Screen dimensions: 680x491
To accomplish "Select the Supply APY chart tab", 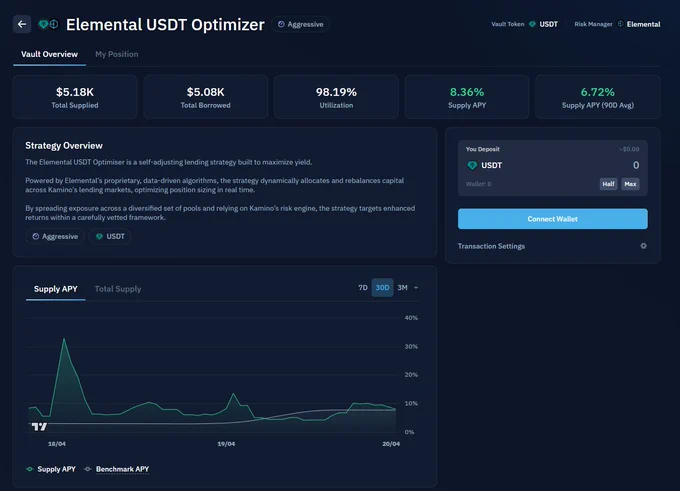I will click(x=56, y=289).
